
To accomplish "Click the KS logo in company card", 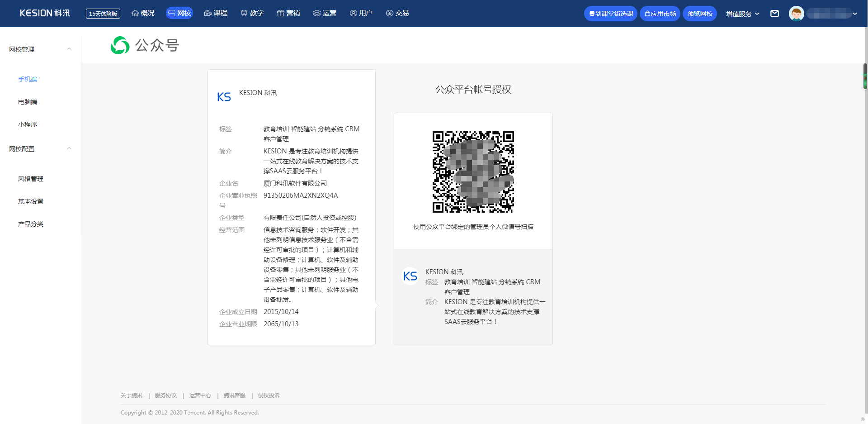I will pos(224,97).
